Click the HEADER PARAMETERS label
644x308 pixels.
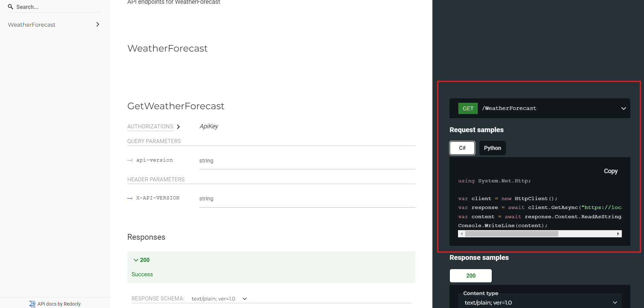[156, 179]
